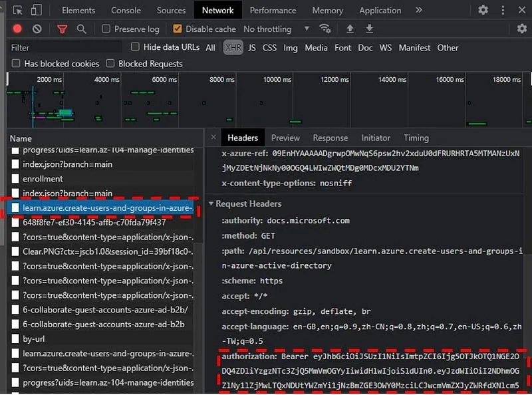Filter requests by Other
The image size is (532, 395).
point(448,48)
